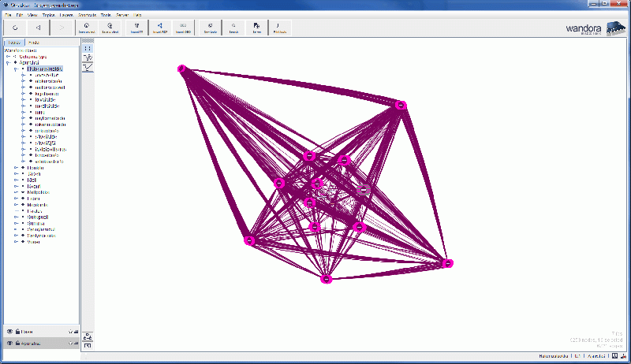Viewport: 631px width, 364px height.
Task: Expand the Schema type tree node
Action: tap(8, 57)
